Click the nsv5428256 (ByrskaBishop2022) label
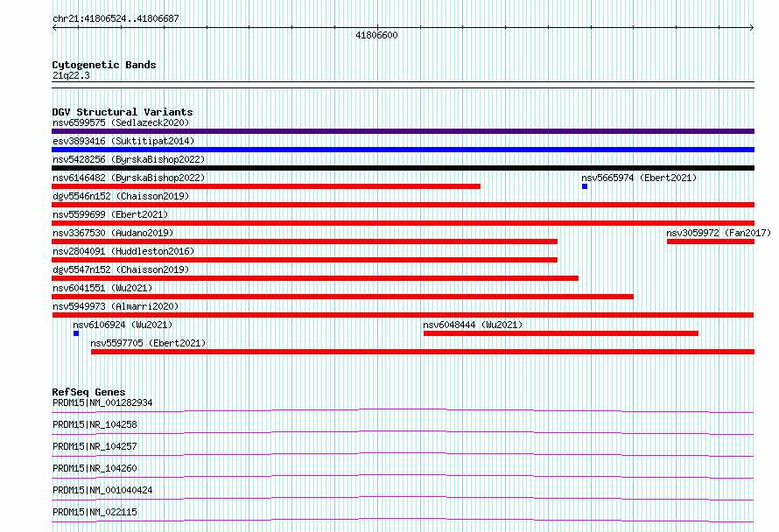Screen dimensions: 779x532 pyautogui.click(x=129, y=159)
